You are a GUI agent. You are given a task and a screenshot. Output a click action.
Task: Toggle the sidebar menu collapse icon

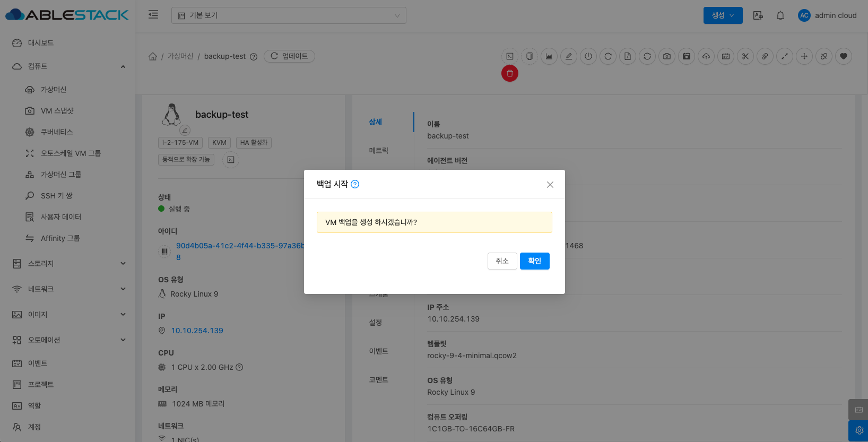pos(153,15)
